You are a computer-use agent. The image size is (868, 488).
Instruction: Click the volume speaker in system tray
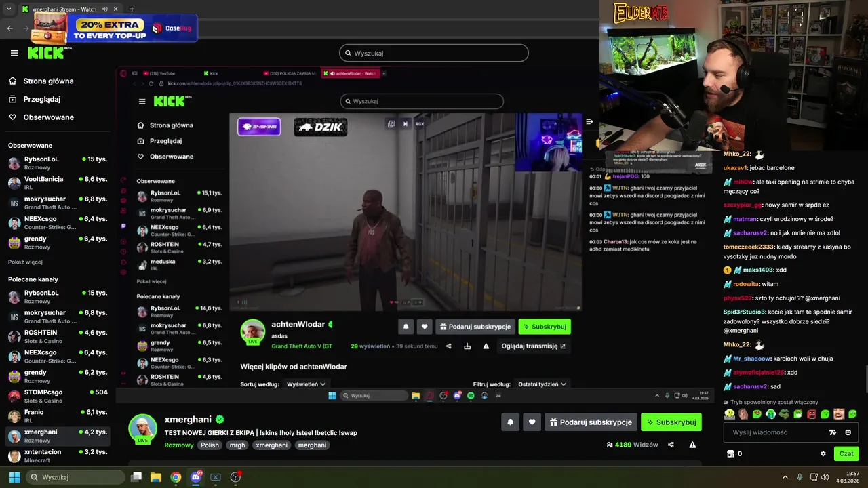tap(825, 477)
